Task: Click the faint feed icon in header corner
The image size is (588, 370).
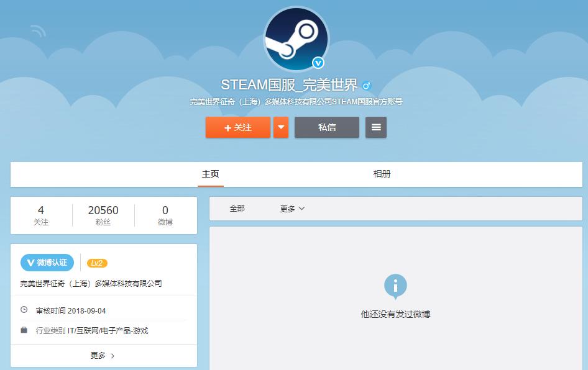Action: [38, 30]
